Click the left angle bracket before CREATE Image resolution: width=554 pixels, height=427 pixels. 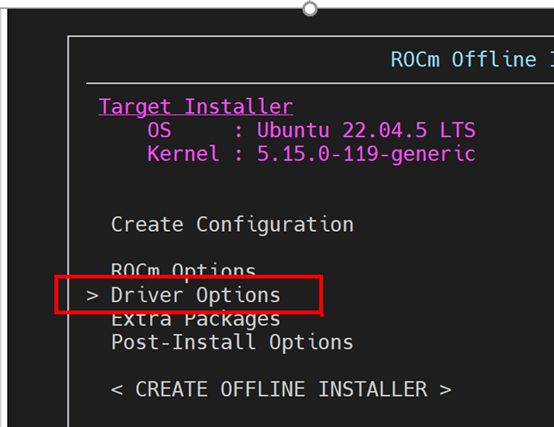pyautogui.click(x=117, y=390)
